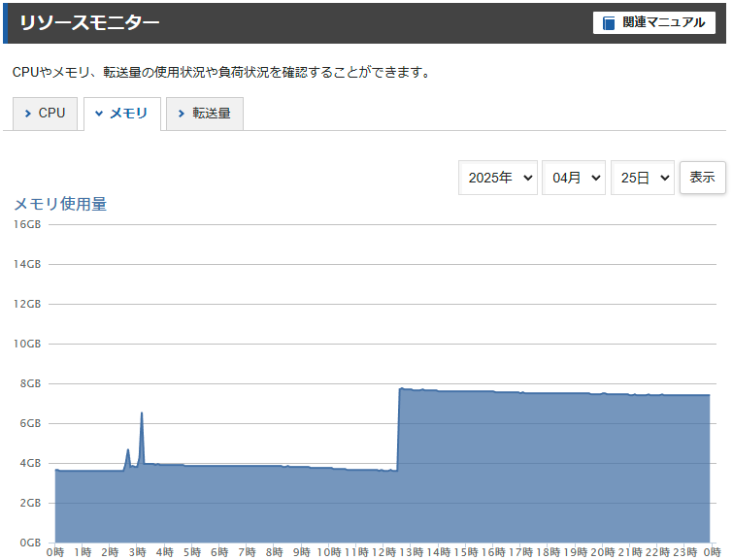The image size is (733, 560).
Task: Click the memory jump peak near 13時
Action: tap(401, 388)
